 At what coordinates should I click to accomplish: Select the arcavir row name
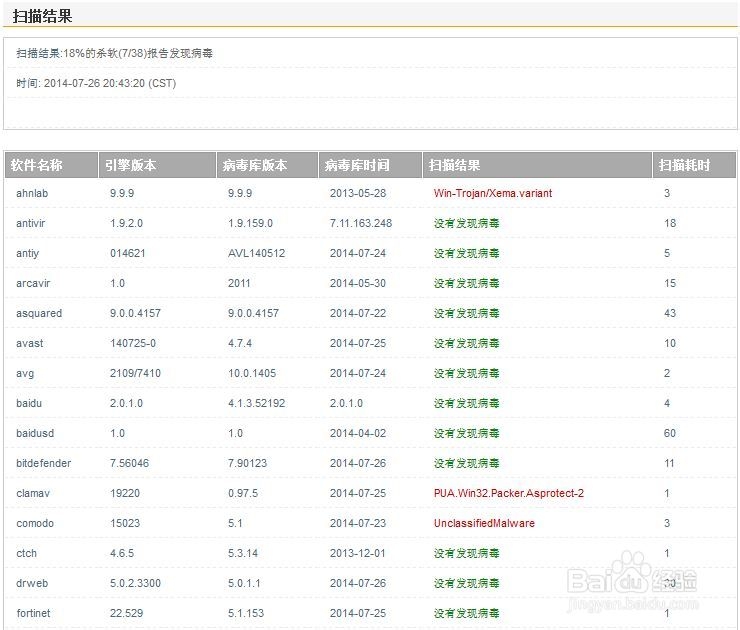tap(33, 283)
